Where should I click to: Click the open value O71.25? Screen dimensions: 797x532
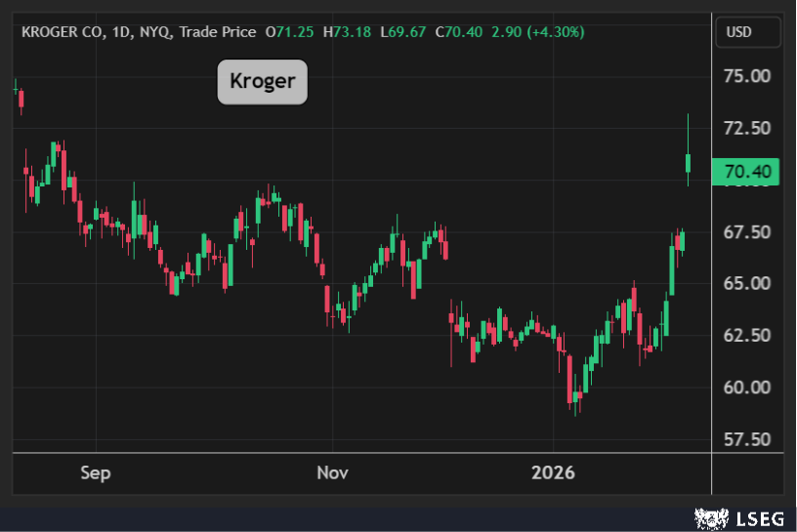click(282, 32)
